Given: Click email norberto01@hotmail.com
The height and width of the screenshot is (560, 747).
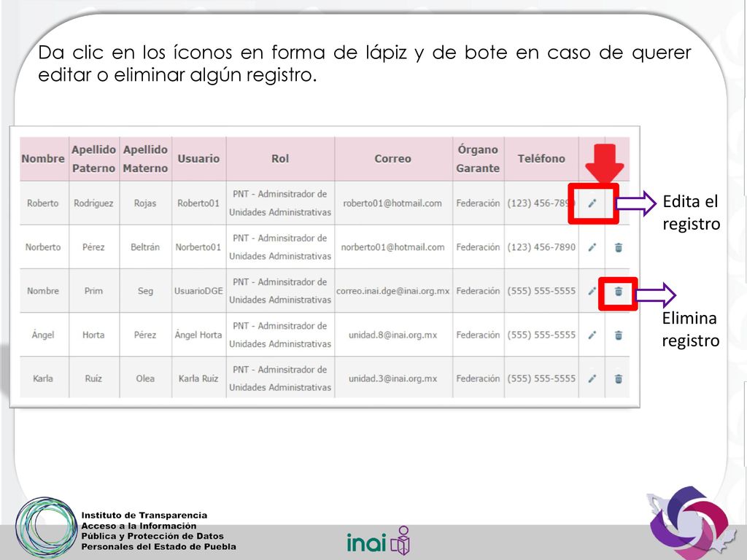Looking at the screenshot, I should point(392,247).
